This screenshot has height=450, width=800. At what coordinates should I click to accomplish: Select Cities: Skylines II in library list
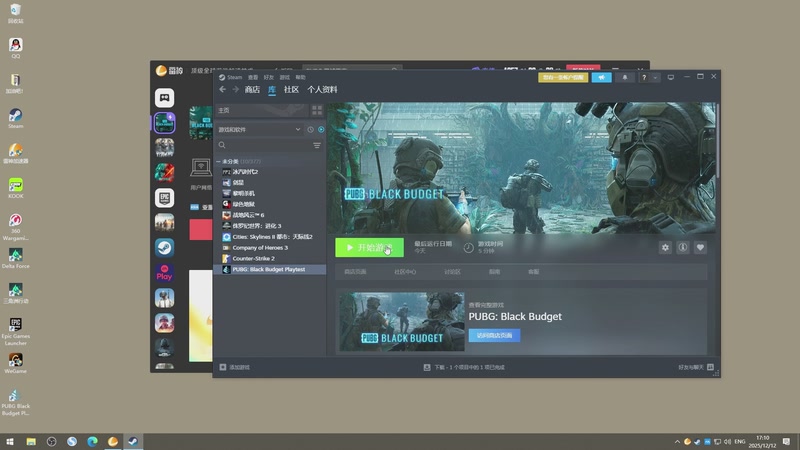(x=270, y=237)
